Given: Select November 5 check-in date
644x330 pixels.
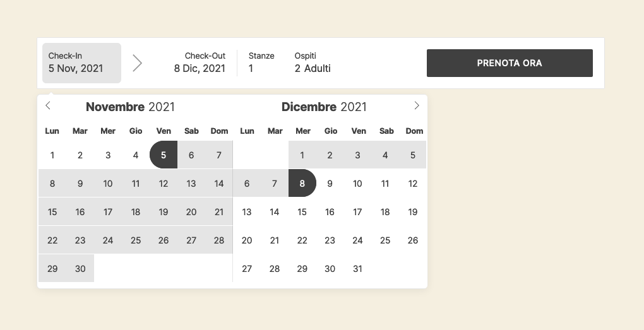Looking at the screenshot, I should click(164, 155).
